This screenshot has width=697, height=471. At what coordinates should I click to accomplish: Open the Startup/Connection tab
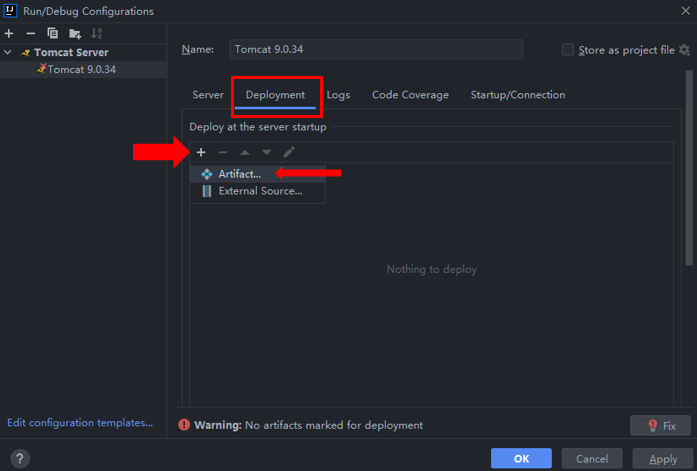pos(518,95)
